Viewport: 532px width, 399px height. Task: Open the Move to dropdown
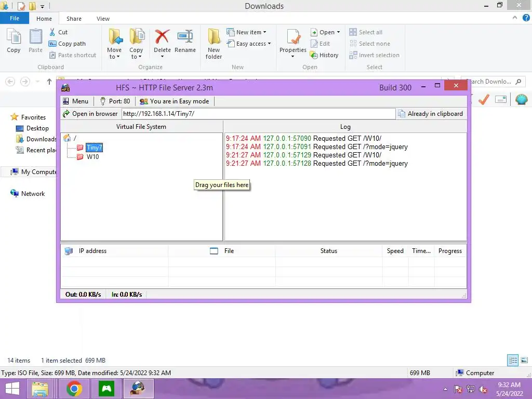click(114, 44)
